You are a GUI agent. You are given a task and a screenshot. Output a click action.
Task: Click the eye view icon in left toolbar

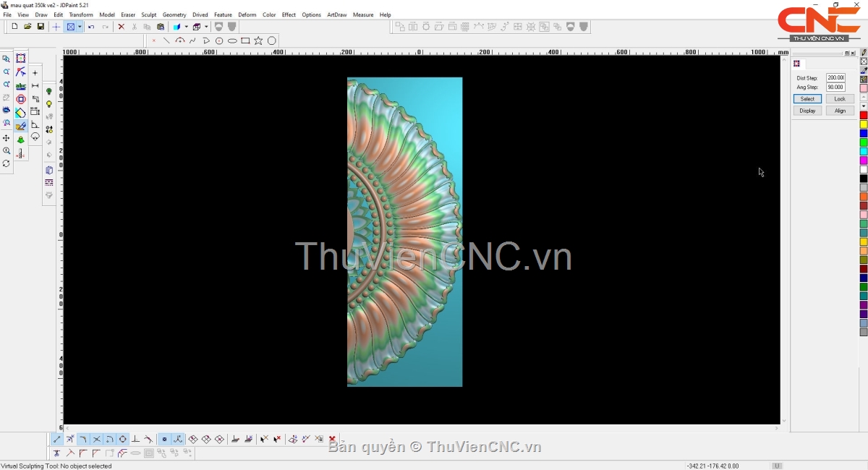[7, 111]
